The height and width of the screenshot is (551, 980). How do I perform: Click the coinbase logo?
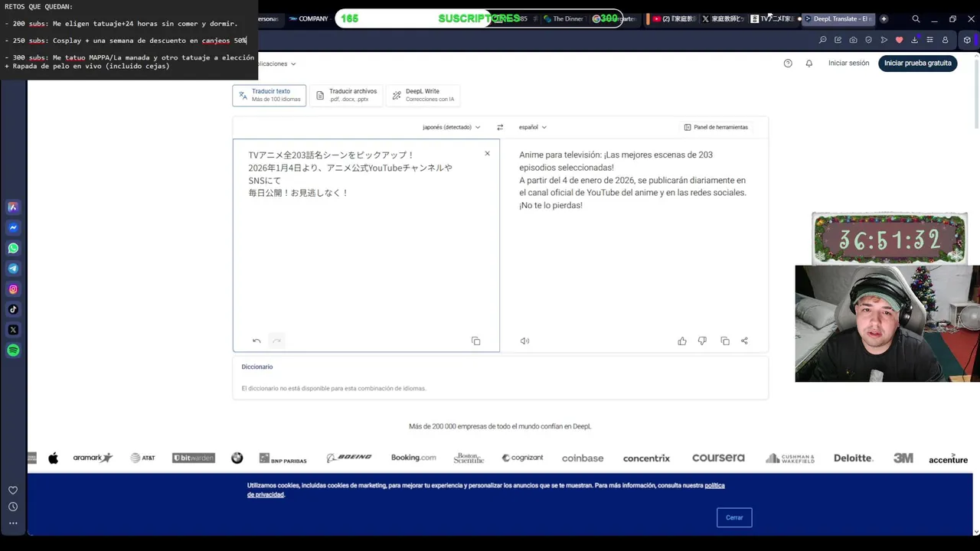pyautogui.click(x=583, y=458)
